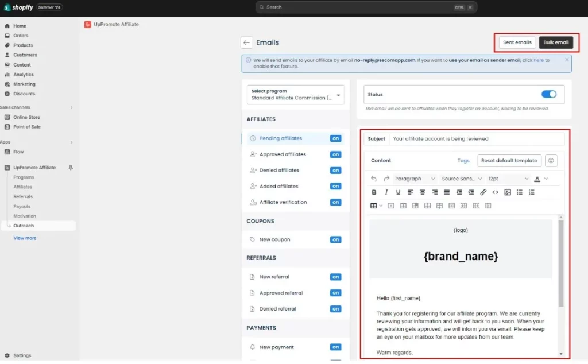Toggle Pending affiliates email on
The image size is (588, 364).
(x=335, y=138)
